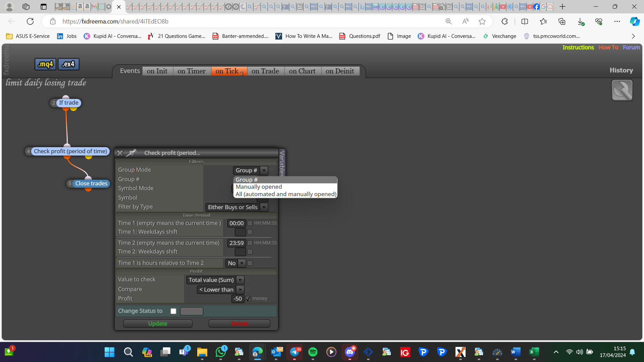
Task: Open WhatsApp from the taskbar
Action: (221, 352)
